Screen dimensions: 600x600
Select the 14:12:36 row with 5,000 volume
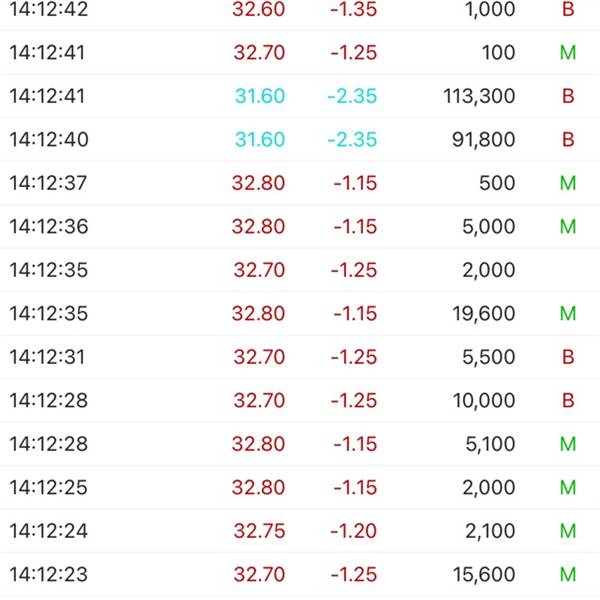tap(300, 227)
